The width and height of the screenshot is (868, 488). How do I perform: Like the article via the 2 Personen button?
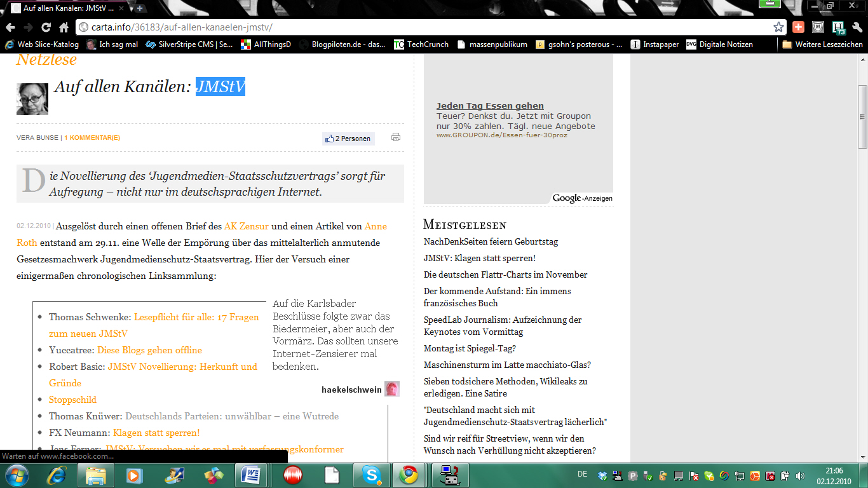point(348,139)
